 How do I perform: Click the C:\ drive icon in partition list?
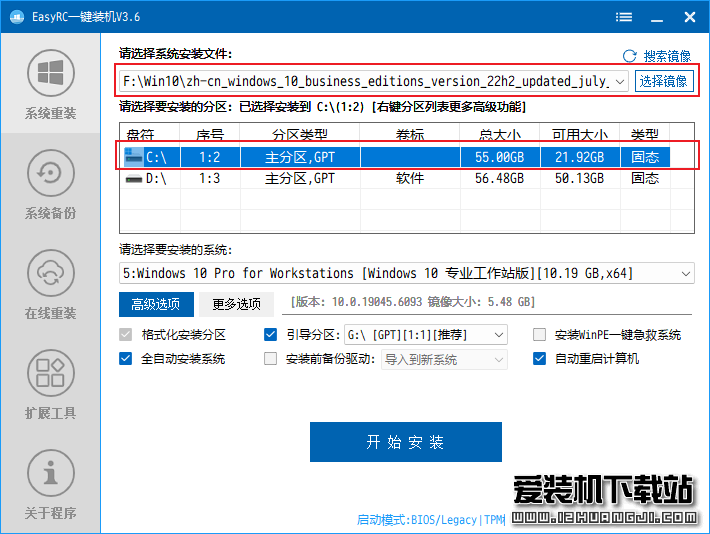pos(134,157)
